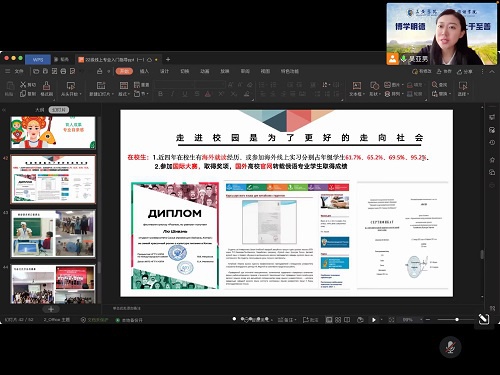Screen dimensions: 500x375
Task: Click the Text Box tool icon
Action: coord(357,85)
